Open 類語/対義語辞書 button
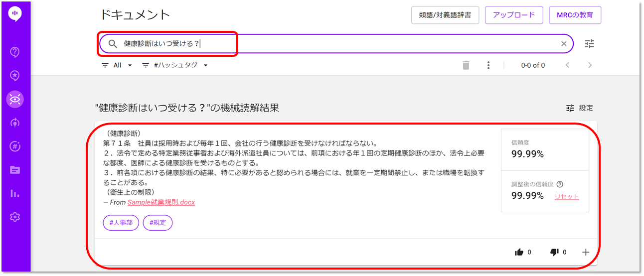Screen dimensions: 644x276 (445, 15)
